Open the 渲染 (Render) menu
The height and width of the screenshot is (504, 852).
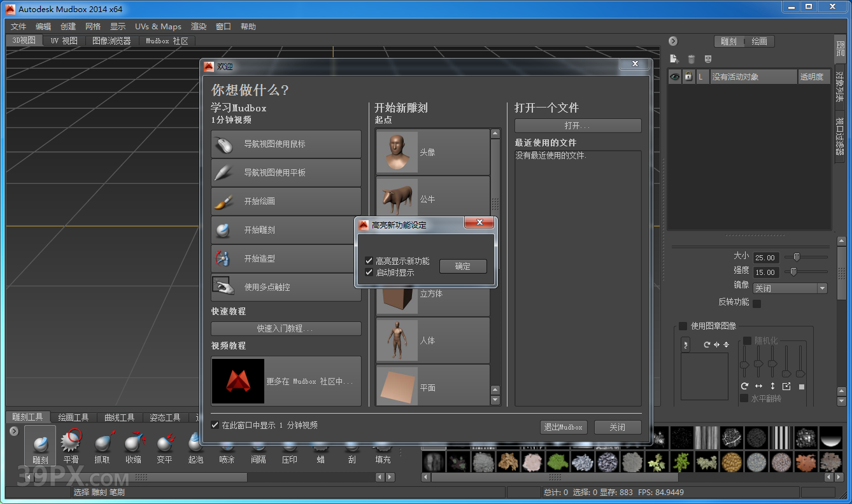coord(198,26)
